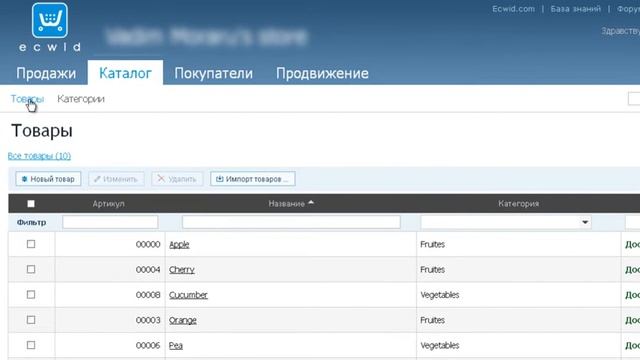Click SKU 00003 in Orange row
The height and width of the screenshot is (360, 640).
tap(148, 320)
